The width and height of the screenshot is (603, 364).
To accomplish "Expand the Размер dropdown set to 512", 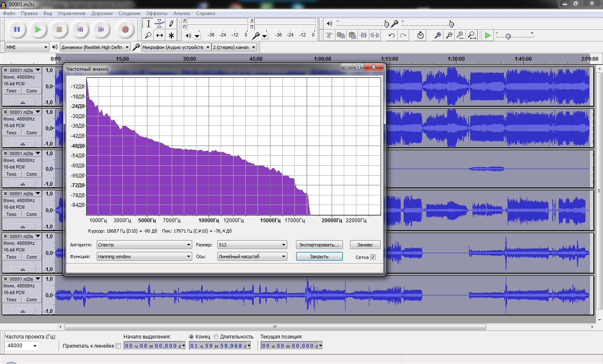I will pyautogui.click(x=252, y=245).
